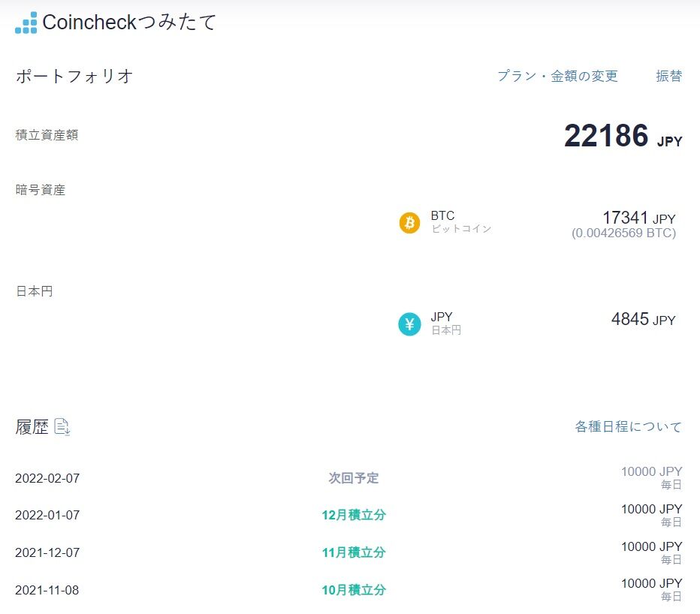
Task: Click the 振替 transfer link
Action: click(668, 76)
